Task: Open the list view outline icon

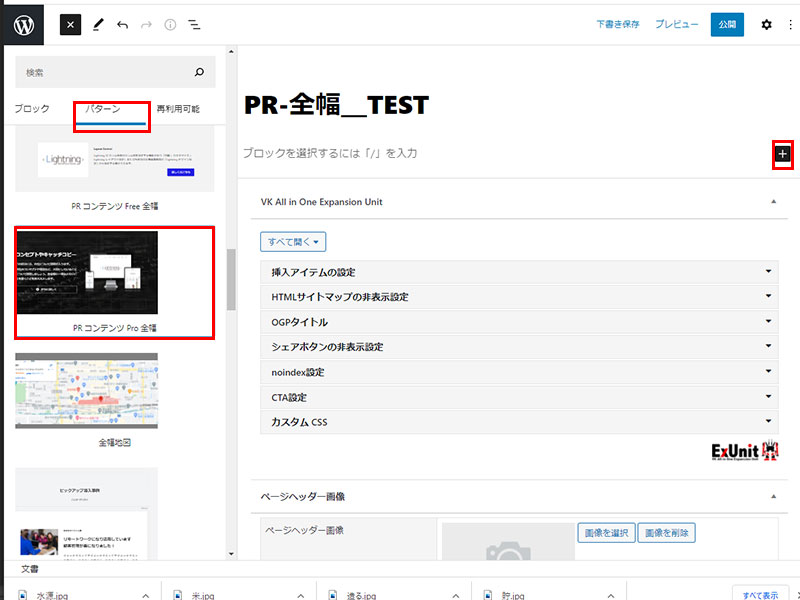Action: (x=194, y=24)
